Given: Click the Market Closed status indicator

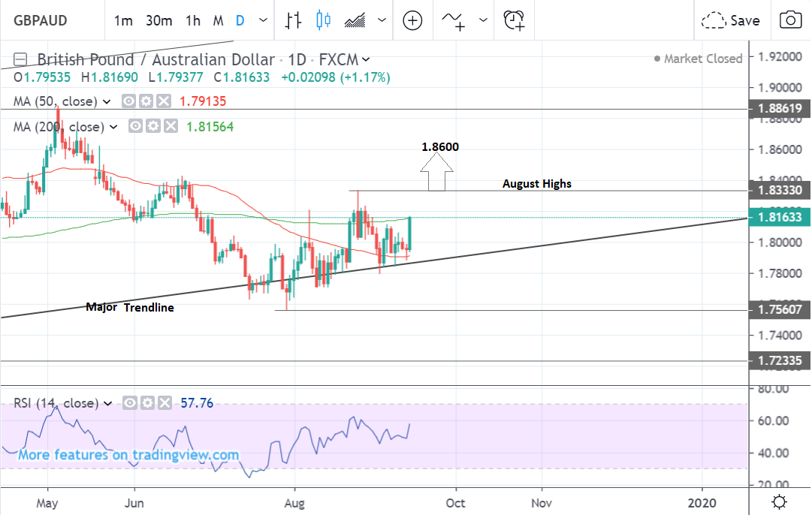Looking at the screenshot, I should (x=698, y=59).
